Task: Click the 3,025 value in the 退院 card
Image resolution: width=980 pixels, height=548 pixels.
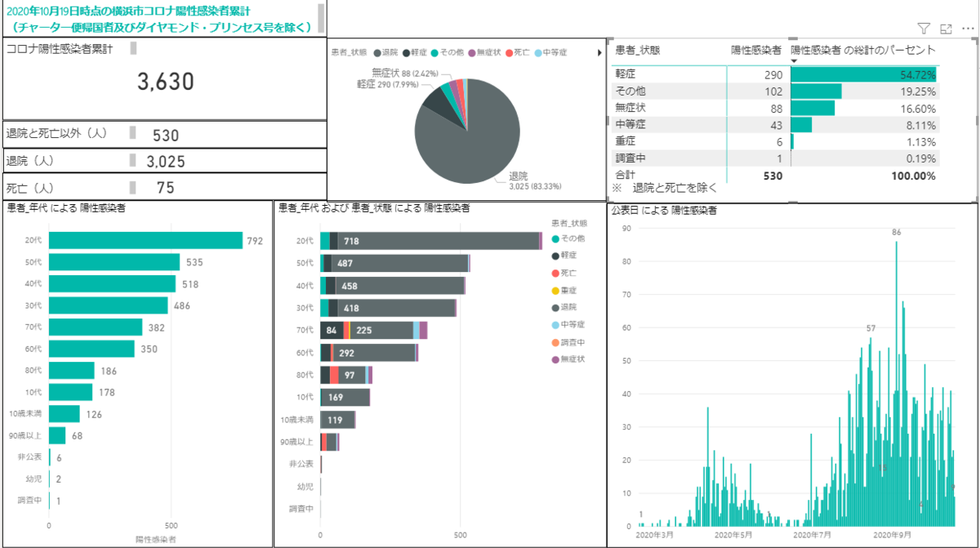Action: tap(166, 162)
